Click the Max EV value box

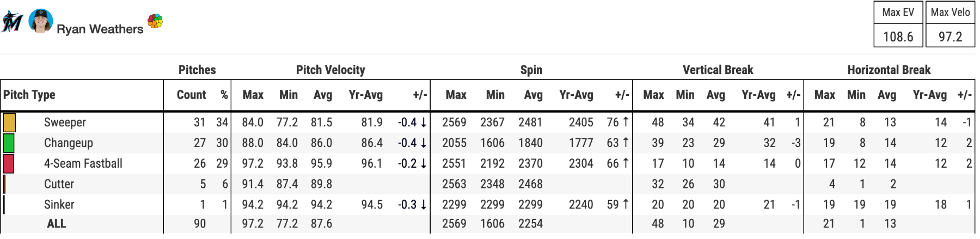pos(898,36)
